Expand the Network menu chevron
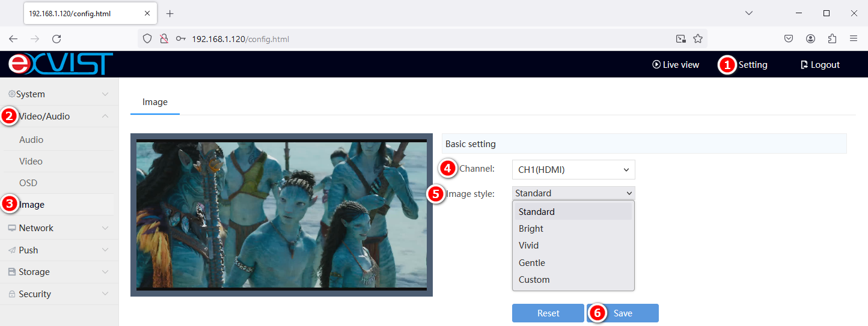 (x=105, y=228)
